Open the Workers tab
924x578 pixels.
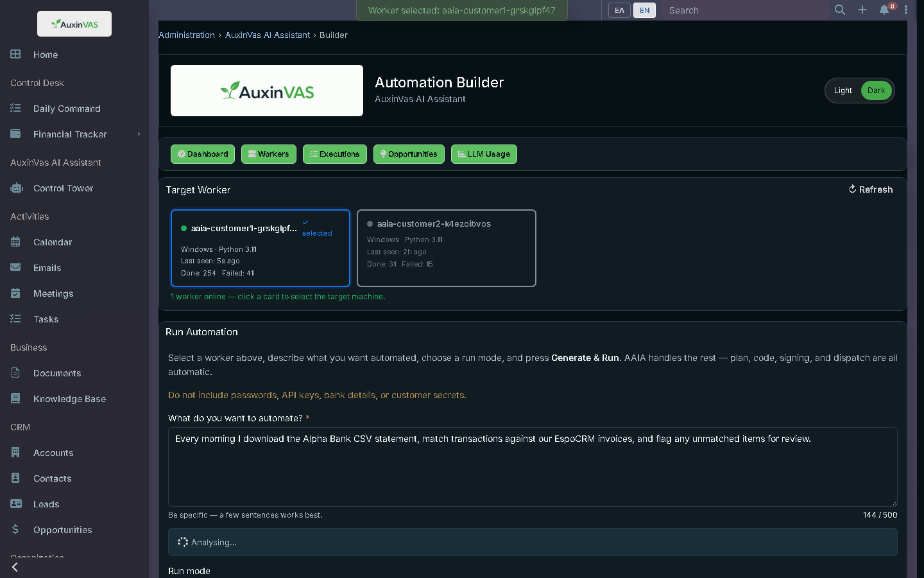(x=269, y=154)
